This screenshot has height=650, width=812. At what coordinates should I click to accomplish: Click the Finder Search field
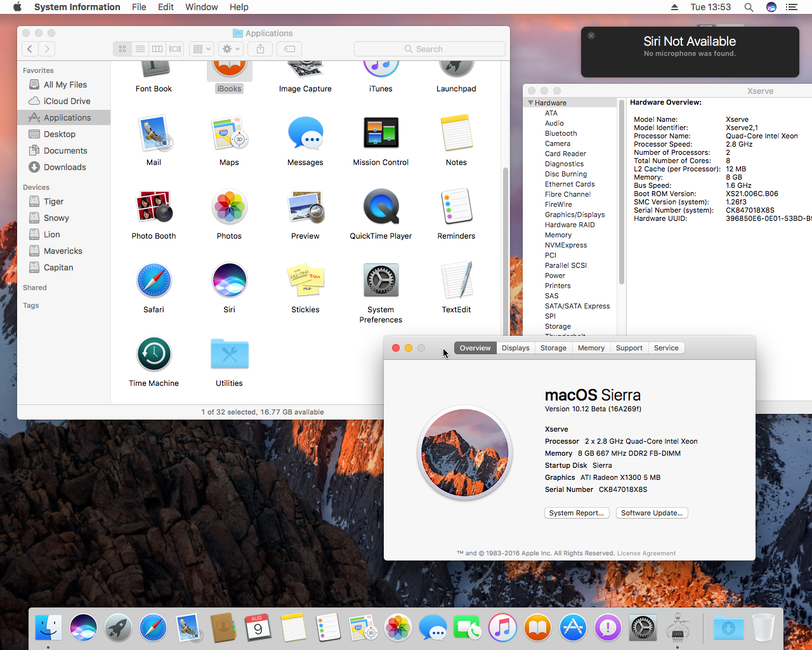[429, 49]
